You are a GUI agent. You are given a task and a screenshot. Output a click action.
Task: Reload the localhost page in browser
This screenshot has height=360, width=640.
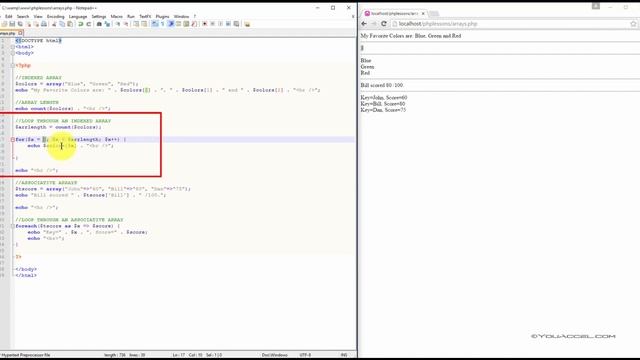click(384, 24)
